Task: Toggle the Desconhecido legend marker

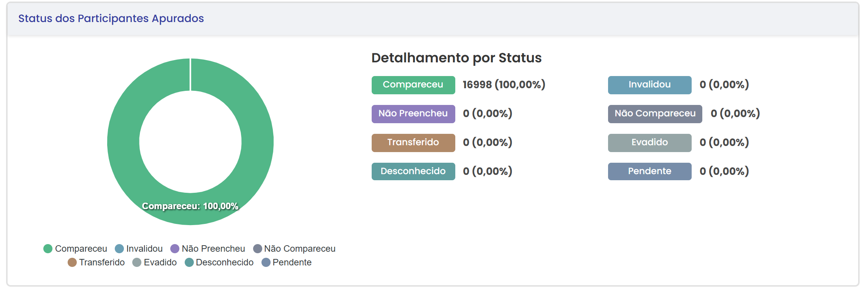Action: [189, 262]
